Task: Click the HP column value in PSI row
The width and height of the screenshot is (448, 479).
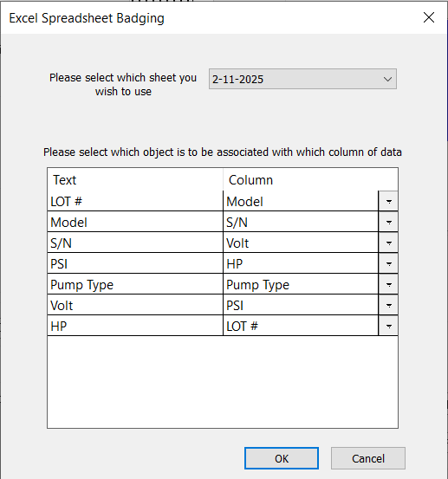Action: (301, 263)
